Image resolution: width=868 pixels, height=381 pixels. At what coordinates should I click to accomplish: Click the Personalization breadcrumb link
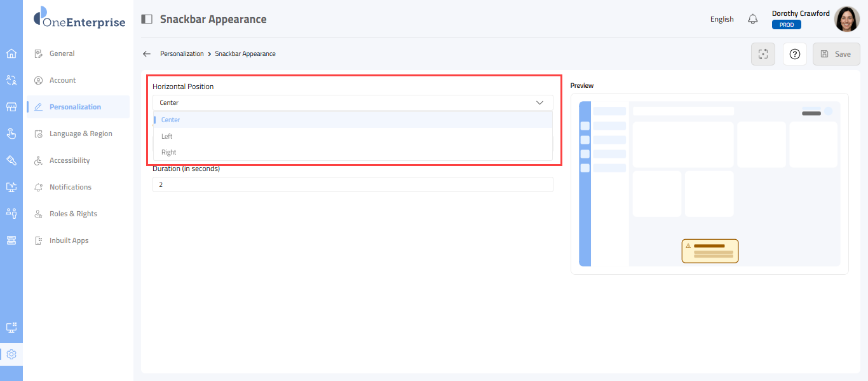(x=182, y=54)
